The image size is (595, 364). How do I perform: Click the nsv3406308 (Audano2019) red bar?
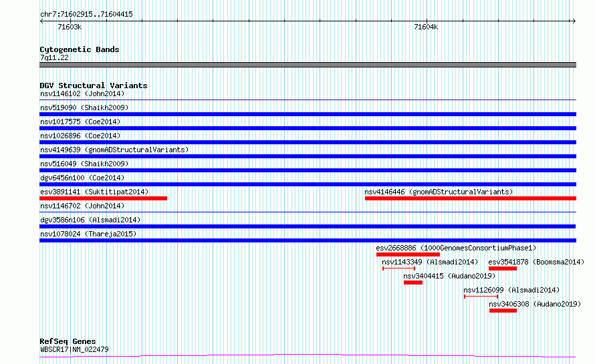pos(503,311)
